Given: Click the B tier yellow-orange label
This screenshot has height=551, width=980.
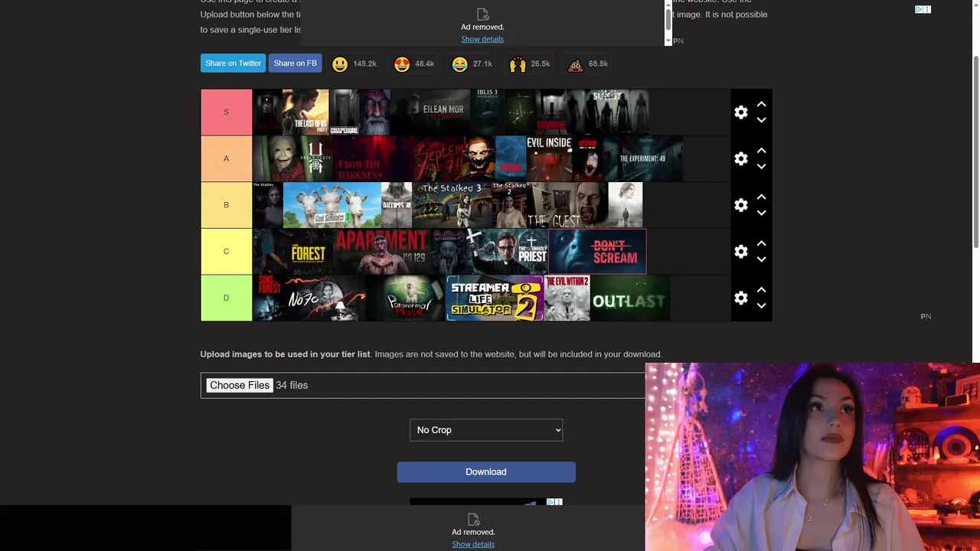Looking at the screenshot, I should pyautogui.click(x=226, y=205).
